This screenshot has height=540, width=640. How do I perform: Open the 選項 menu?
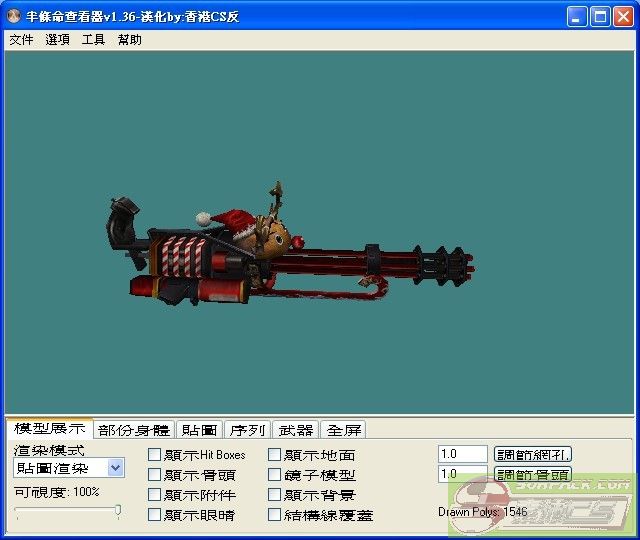(58, 40)
